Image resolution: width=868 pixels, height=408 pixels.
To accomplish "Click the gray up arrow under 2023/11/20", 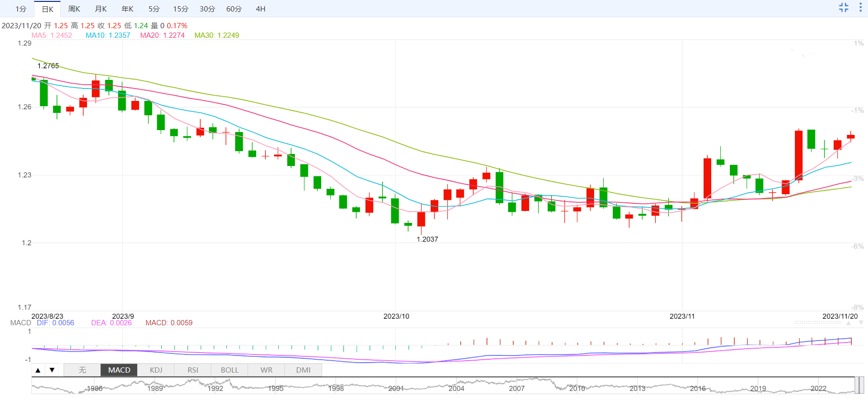I will (x=848, y=323).
